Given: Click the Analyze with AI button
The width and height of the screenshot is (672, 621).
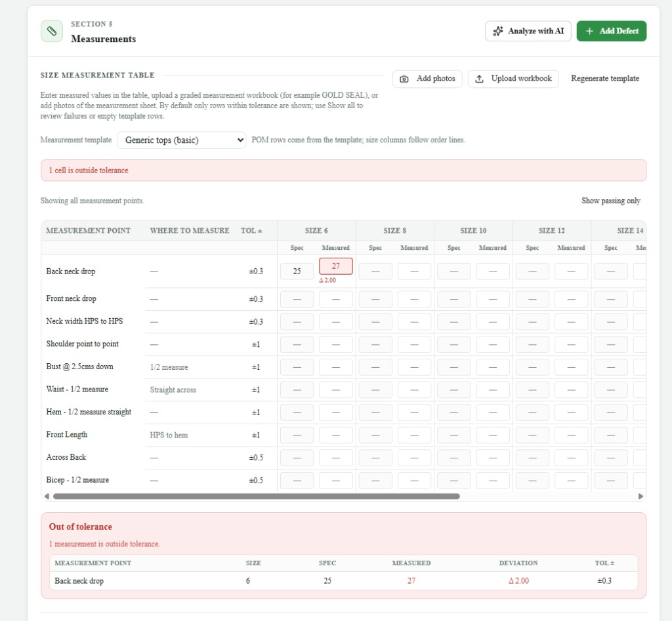Looking at the screenshot, I should [x=528, y=31].
